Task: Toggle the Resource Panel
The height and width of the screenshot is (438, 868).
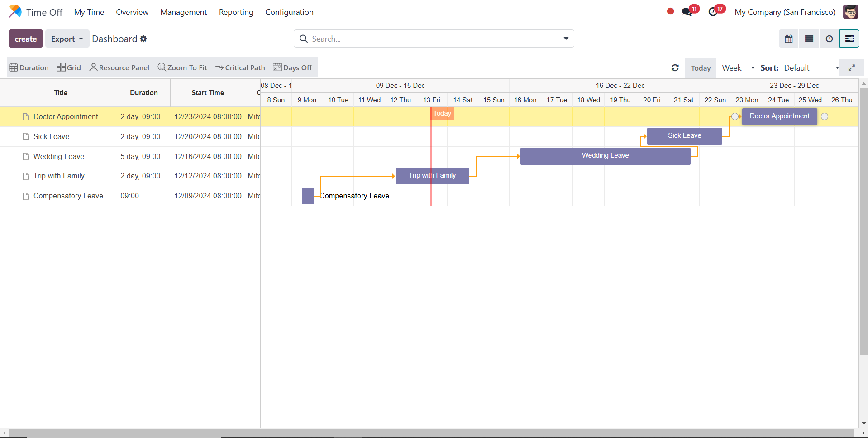Action: pyautogui.click(x=119, y=68)
